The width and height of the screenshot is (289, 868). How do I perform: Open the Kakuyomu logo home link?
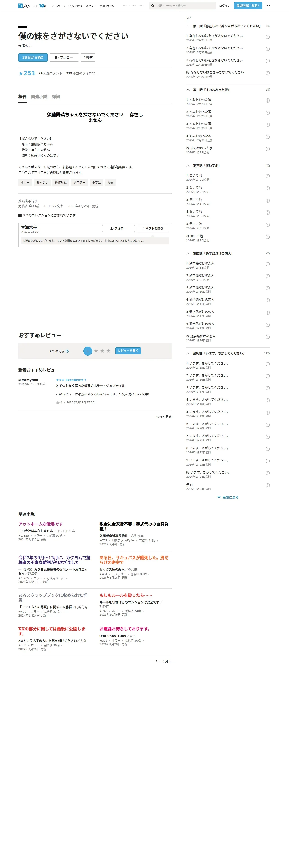tap(33, 6)
